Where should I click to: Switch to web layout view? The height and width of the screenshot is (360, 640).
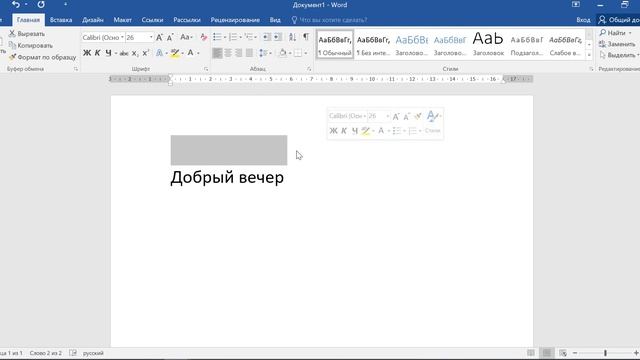pos(563,353)
